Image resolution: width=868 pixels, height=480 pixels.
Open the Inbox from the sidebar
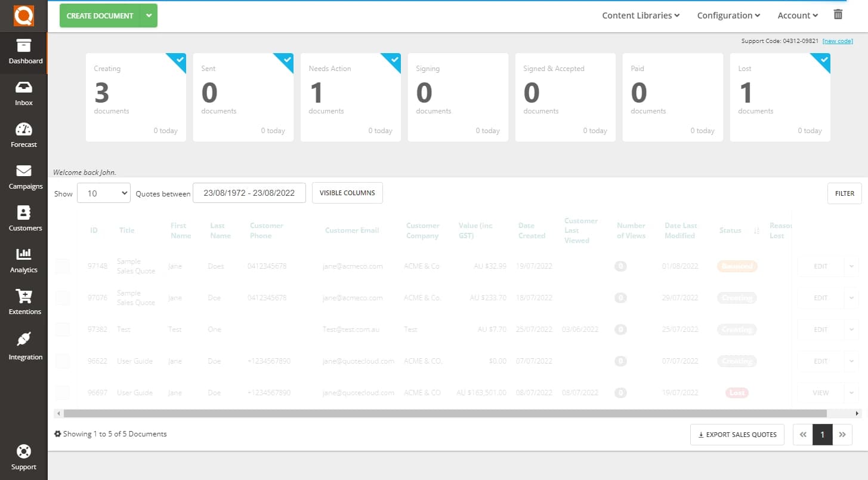24,94
